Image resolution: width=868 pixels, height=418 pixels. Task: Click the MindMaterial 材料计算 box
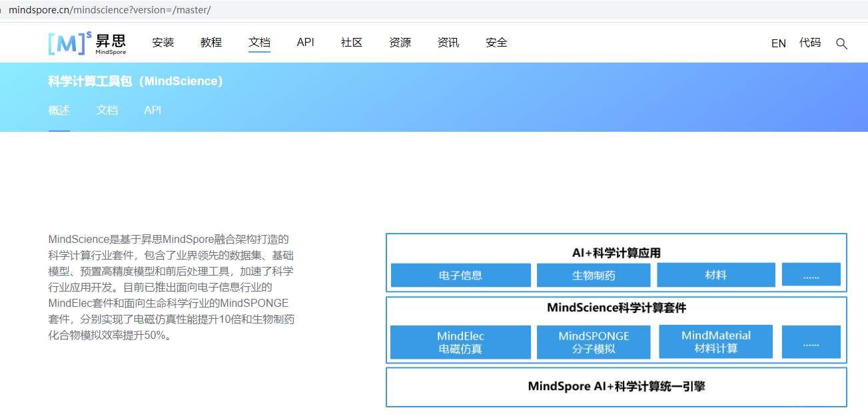click(716, 341)
